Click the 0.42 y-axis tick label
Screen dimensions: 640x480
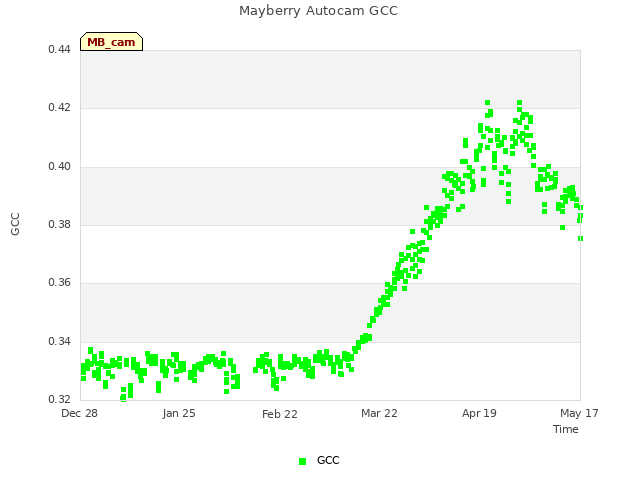pyautogui.click(x=59, y=107)
